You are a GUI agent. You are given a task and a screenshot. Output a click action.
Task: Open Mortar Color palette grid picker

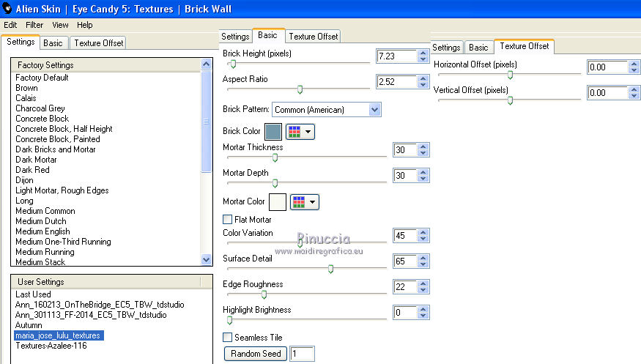click(x=305, y=202)
